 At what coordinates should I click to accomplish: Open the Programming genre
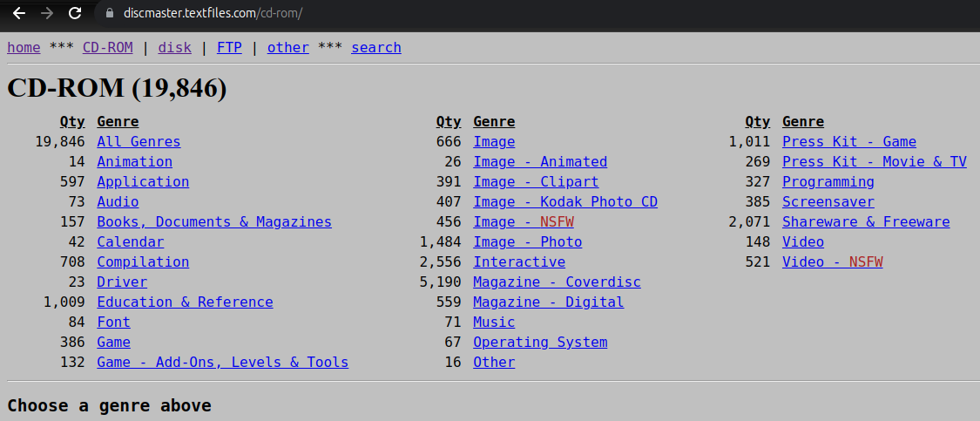(828, 182)
